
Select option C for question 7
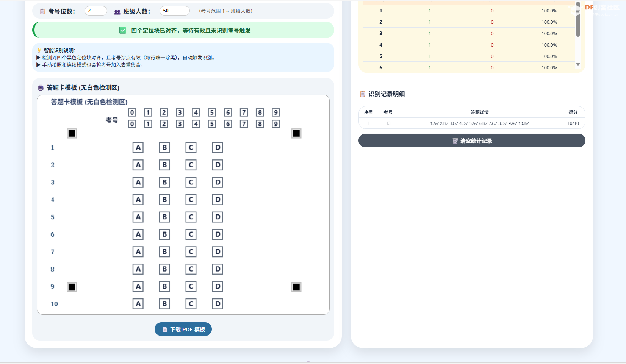pos(191,252)
